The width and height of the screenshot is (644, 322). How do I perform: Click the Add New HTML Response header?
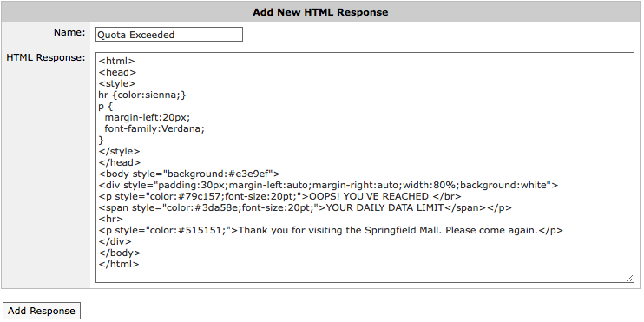[320, 12]
